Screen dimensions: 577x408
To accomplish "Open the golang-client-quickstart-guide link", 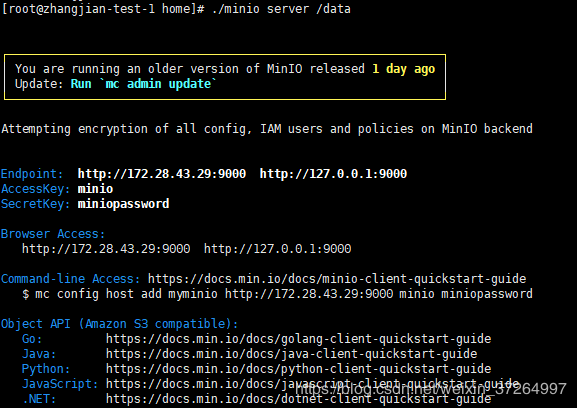I will coord(298,339).
